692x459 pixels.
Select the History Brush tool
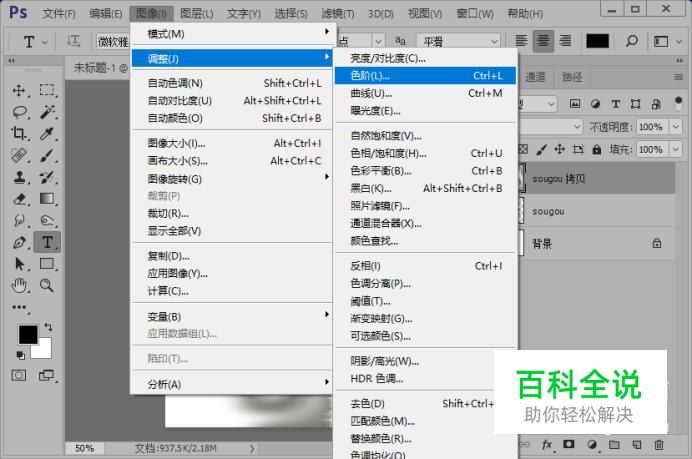46,177
